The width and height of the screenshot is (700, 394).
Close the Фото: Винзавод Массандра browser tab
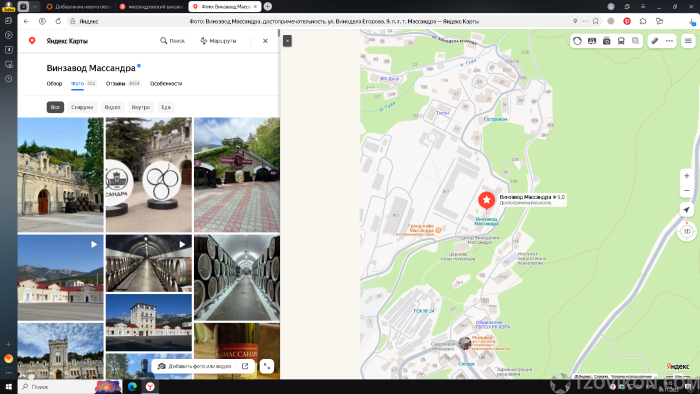click(255, 7)
